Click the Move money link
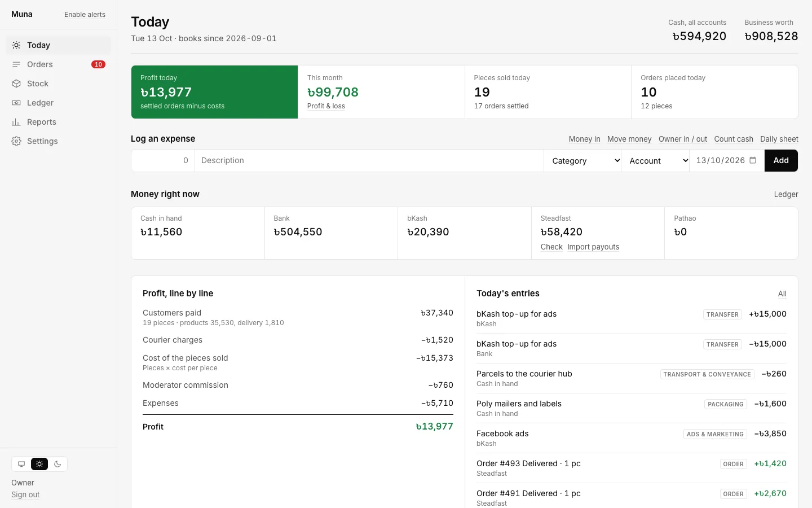This screenshot has width=812, height=508. tap(629, 139)
